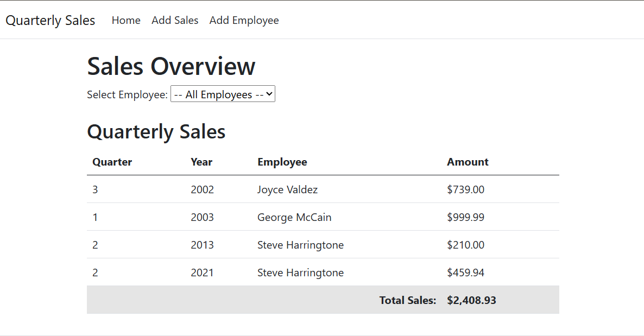This screenshot has height=336, width=644.
Task: Click quarter 1 in George McCain row
Action: pos(95,217)
